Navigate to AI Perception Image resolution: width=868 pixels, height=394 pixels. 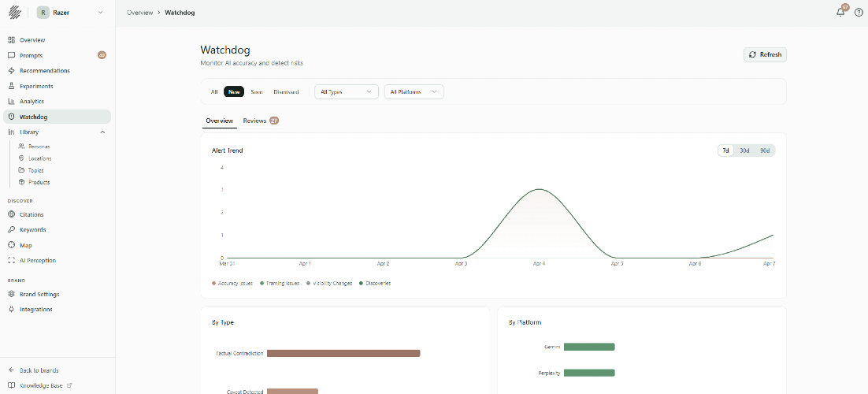tap(37, 260)
